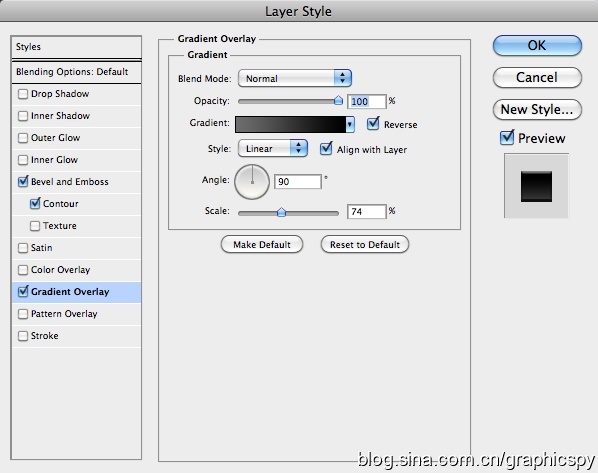Open the Inner Shadow settings row

point(76,116)
